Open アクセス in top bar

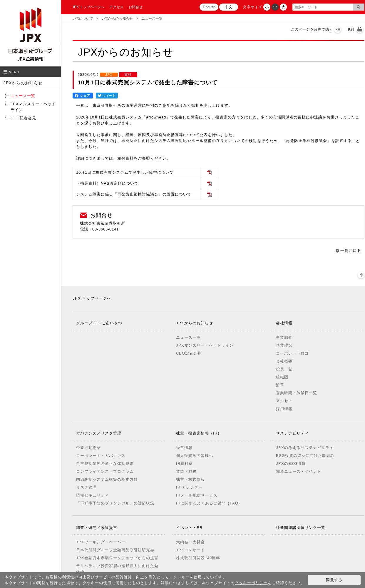coord(116,7)
